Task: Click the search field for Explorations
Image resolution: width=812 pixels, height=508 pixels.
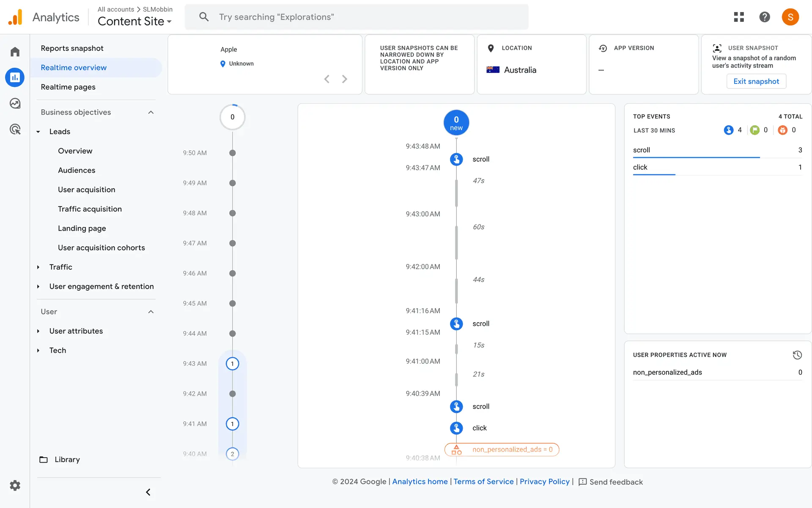Action: [356, 17]
